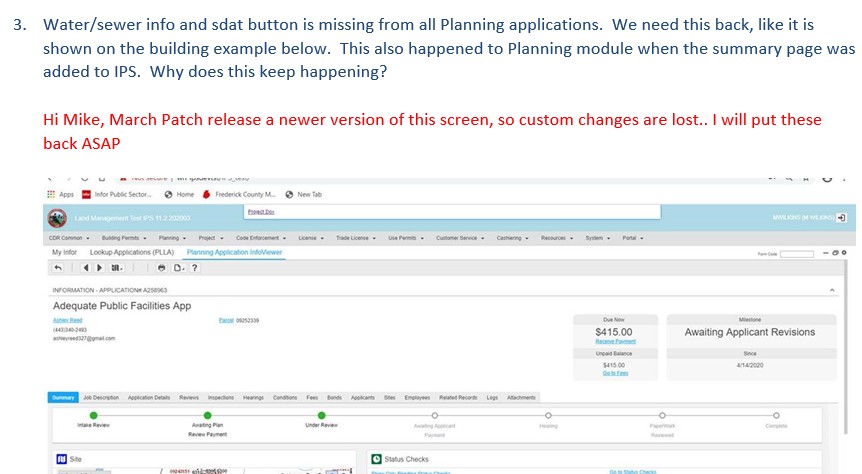
Task: Open the Planning dropdown menu
Action: tap(173, 238)
